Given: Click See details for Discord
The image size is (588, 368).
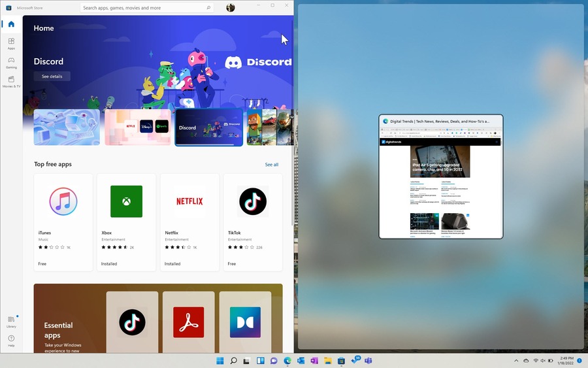Looking at the screenshot, I should (x=52, y=76).
